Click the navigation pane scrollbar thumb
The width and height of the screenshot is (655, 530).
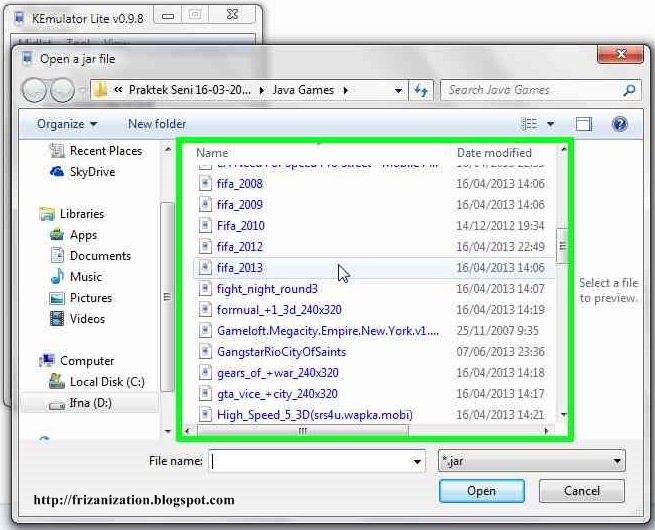[x=167, y=297]
